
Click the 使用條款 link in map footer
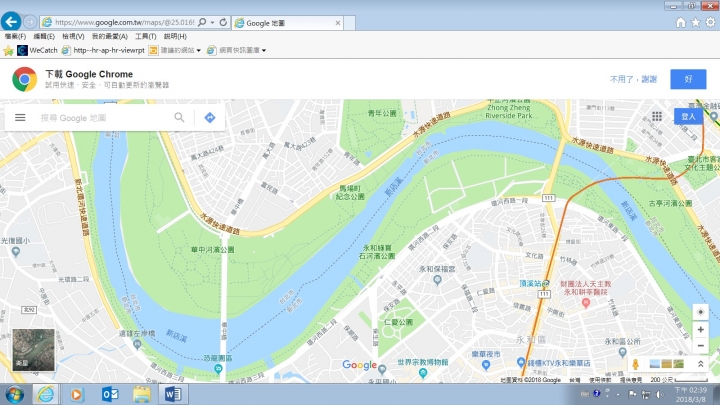pos(600,380)
